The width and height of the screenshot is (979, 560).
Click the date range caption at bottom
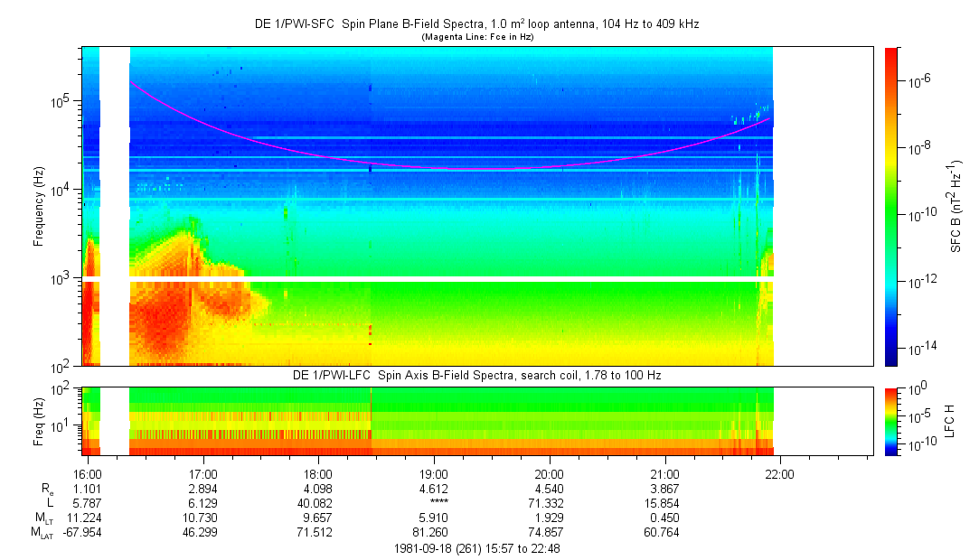coord(477,549)
